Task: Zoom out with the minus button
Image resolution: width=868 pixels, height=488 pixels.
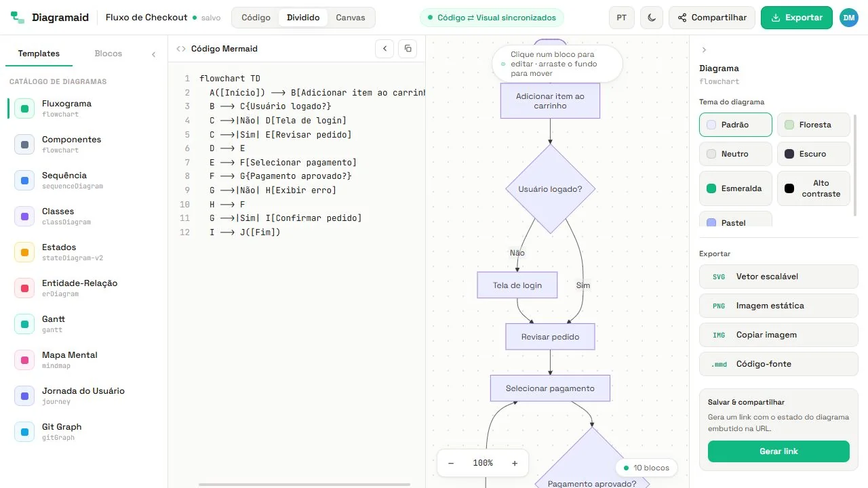Action: point(451,464)
